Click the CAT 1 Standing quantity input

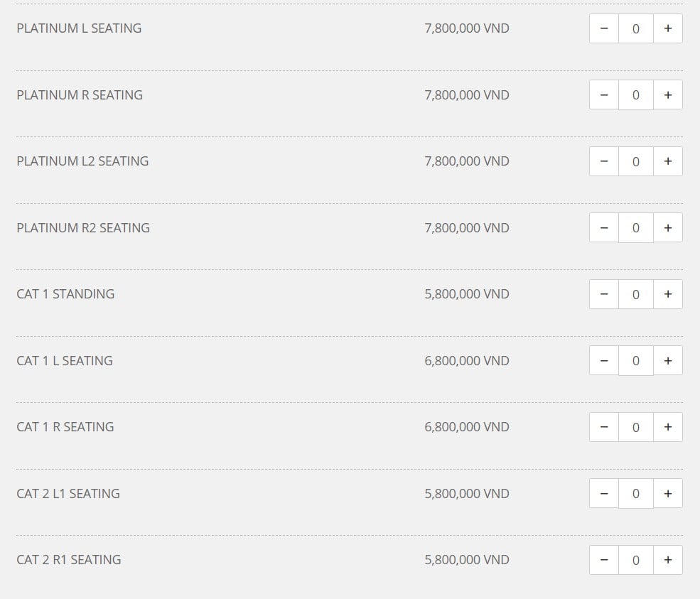(636, 294)
